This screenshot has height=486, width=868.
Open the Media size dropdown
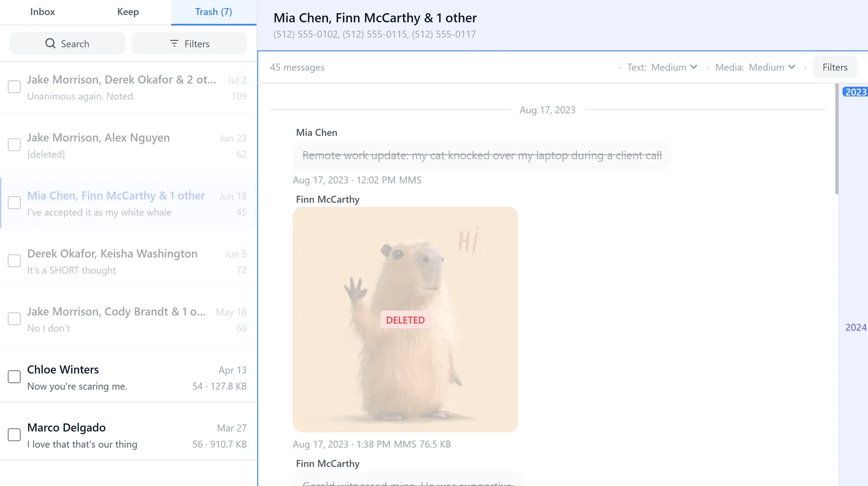(772, 67)
